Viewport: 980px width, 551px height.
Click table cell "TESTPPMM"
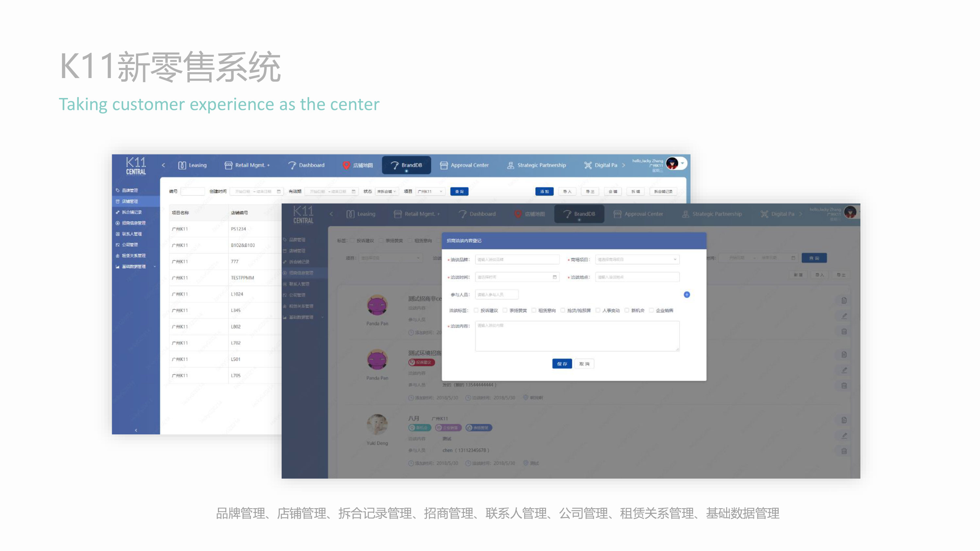[242, 278]
